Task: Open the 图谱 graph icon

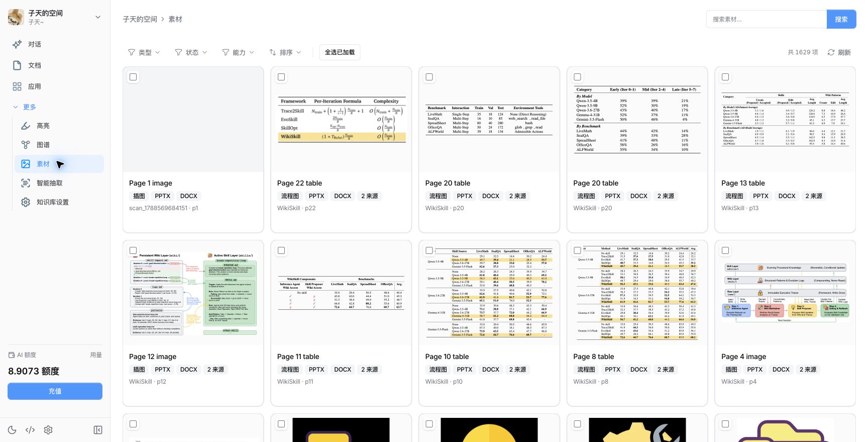Action: [26, 145]
